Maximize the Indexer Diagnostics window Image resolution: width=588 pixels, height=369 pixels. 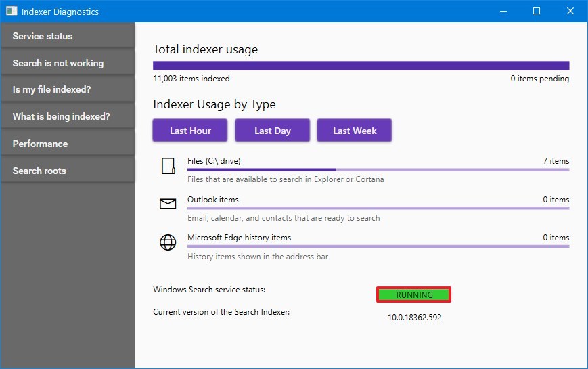tap(537, 11)
